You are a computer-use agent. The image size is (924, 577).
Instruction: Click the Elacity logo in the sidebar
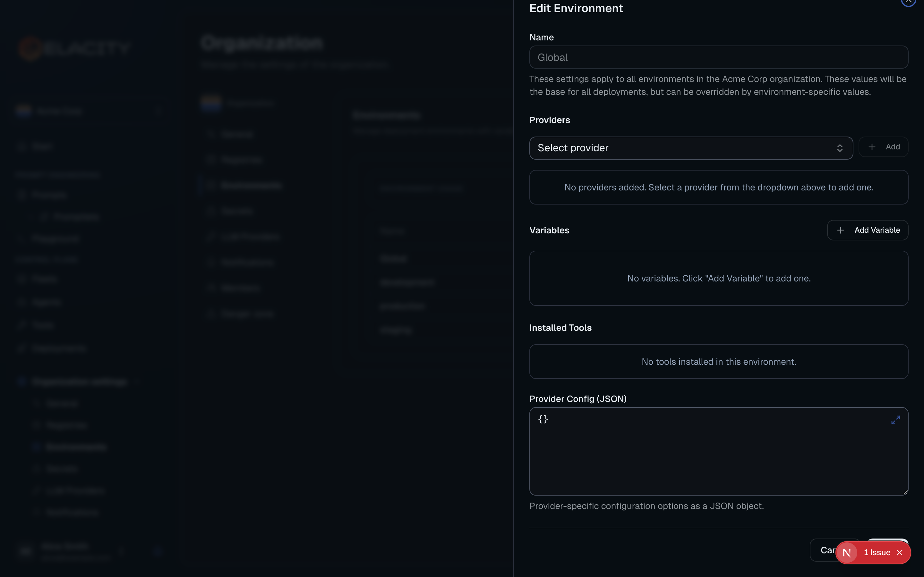pyautogui.click(x=75, y=48)
